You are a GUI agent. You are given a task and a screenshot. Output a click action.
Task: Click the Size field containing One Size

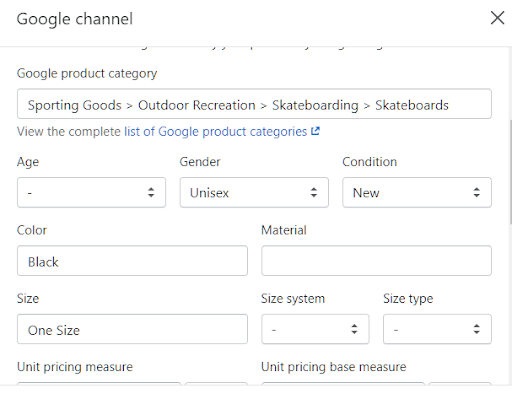click(132, 329)
